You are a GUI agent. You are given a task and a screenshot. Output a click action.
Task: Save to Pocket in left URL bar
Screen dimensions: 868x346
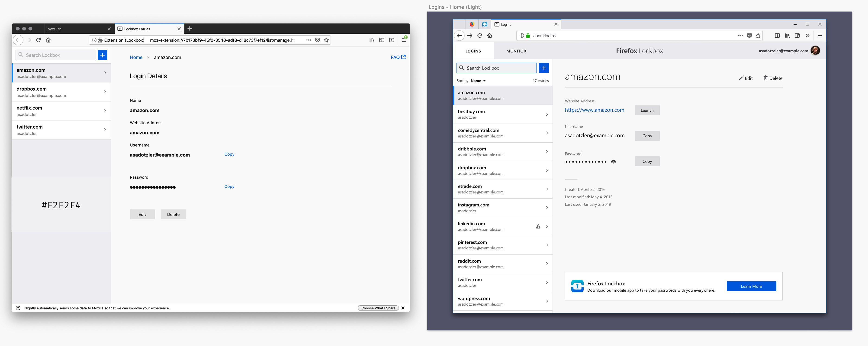tap(317, 40)
